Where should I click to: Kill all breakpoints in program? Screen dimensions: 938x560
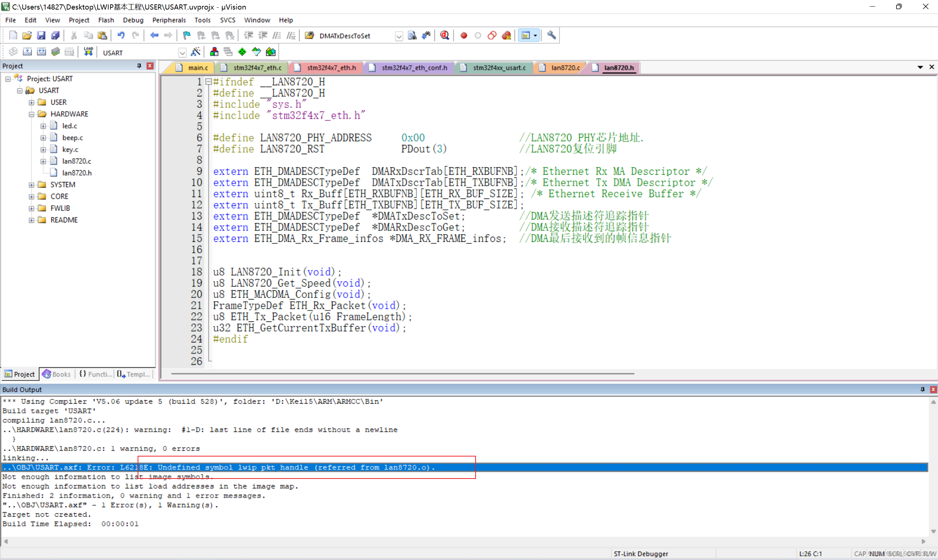507,35
